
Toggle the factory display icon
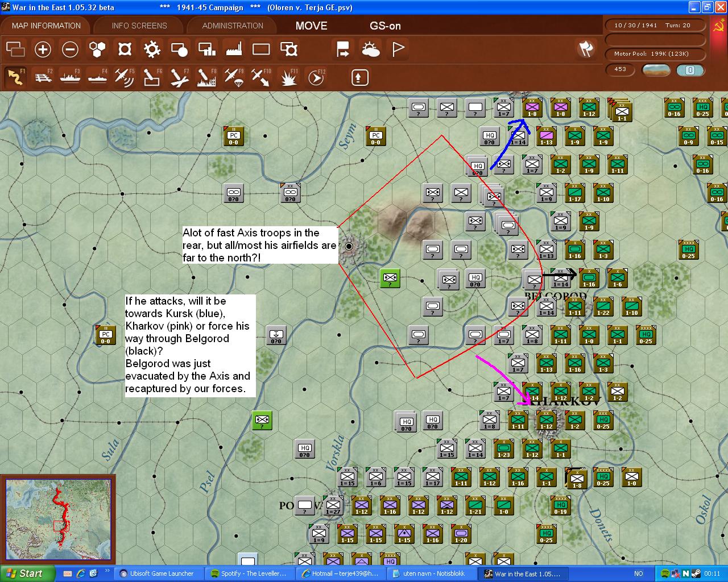pos(234,49)
